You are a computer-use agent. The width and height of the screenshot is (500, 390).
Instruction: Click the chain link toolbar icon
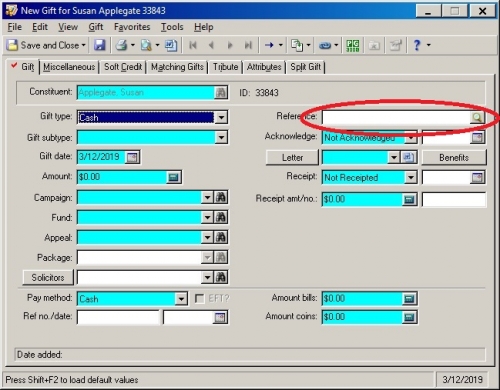[325, 45]
